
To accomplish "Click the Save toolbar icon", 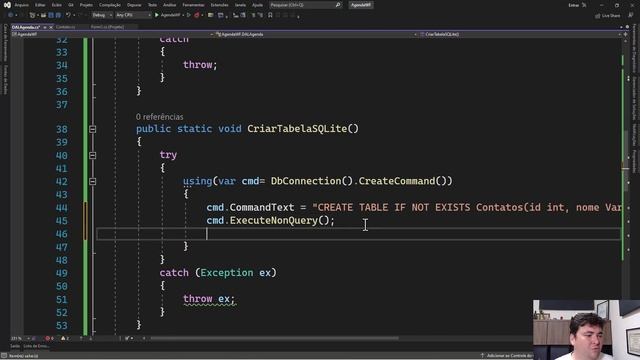I will point(51,15).
